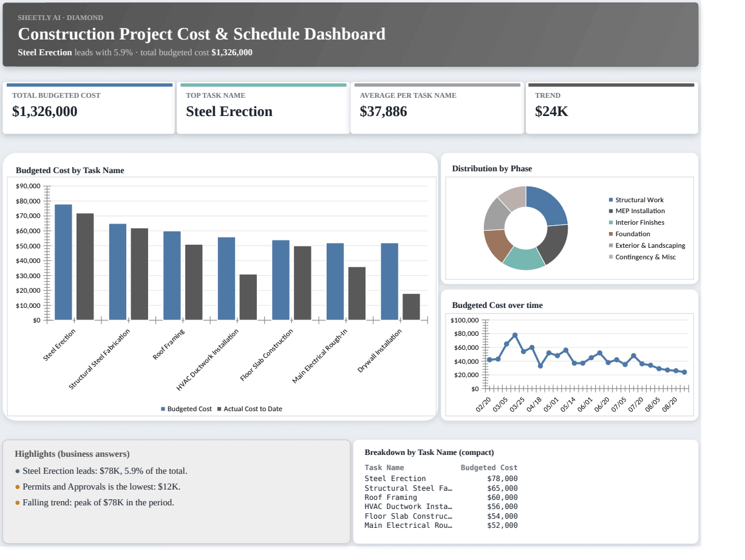Click the teal Interior Finishes donut segment
Image resolution: width=745 pixels, height=560 pixels.
click(525, 259)
